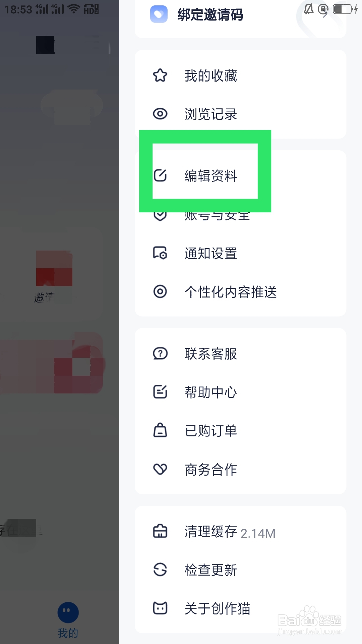The width and height of the screenshot is (362, 644).
Task: Open 绑定邀请码 entry
Action: (240, 15)
